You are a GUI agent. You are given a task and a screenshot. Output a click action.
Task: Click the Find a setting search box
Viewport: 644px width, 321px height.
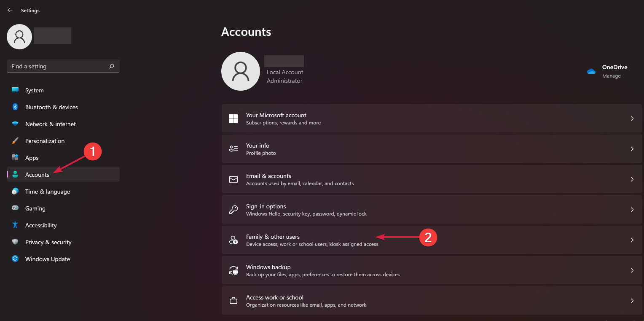coord(63,66)
